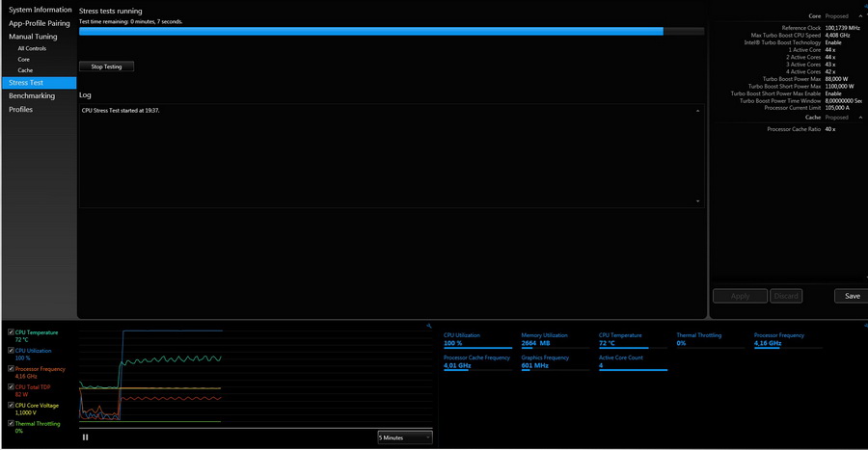This screenshot has height=450, width=868.
Task: Open Cache tuning sub-item
Action: pos(25,70)
